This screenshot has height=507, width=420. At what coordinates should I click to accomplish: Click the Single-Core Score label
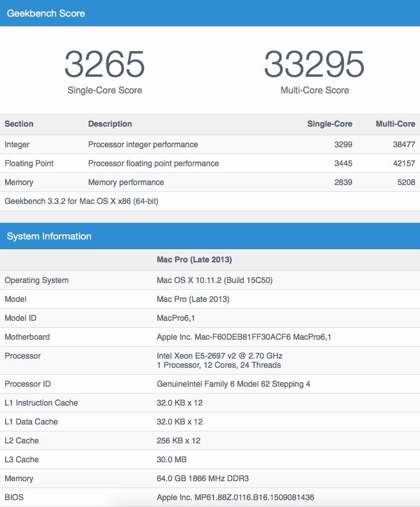(x=105, y=90)
